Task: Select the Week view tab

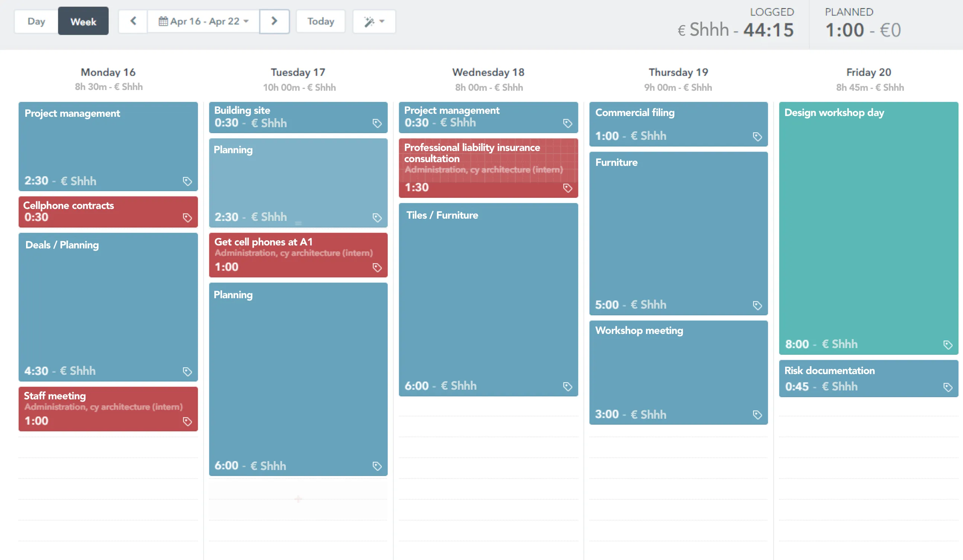Action: click(83, 22)
